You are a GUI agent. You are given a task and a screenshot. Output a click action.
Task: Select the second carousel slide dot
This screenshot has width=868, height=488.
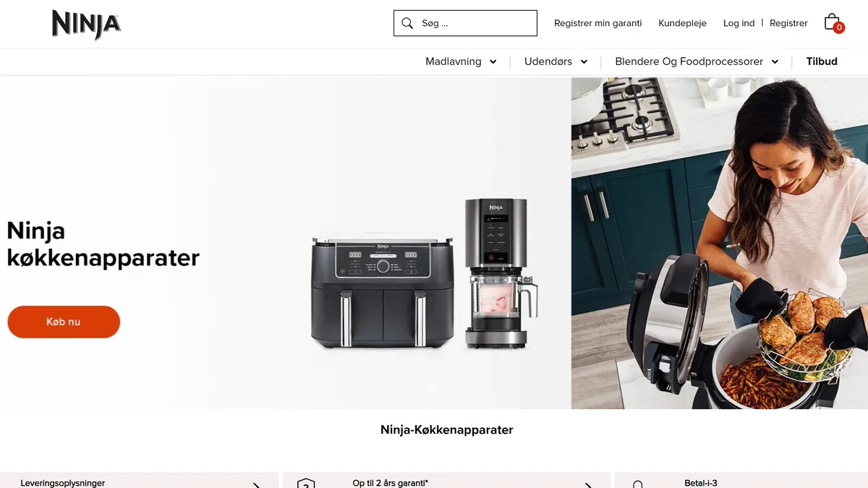(x=446, y=388)
